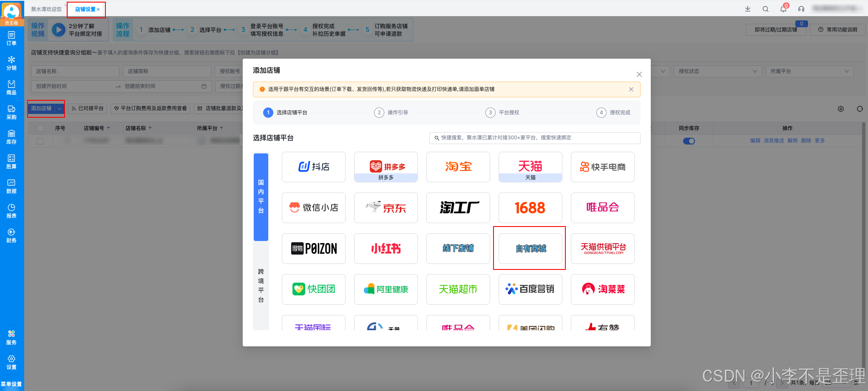This screenshot has width=868, height=391.
Task: Open the 设置 sidebar module
Action: click(11, 362)
